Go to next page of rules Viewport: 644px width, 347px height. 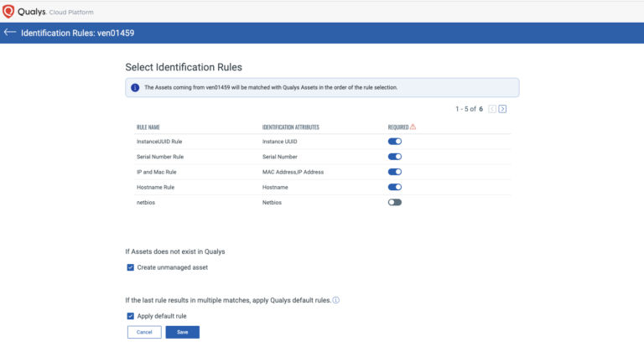tap(502, 109)
